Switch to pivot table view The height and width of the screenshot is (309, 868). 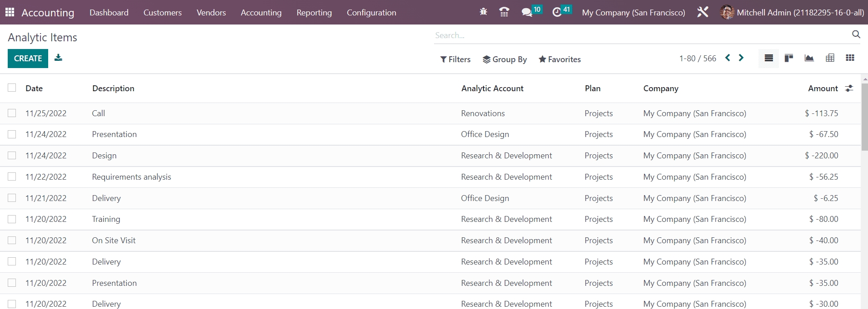830,58
